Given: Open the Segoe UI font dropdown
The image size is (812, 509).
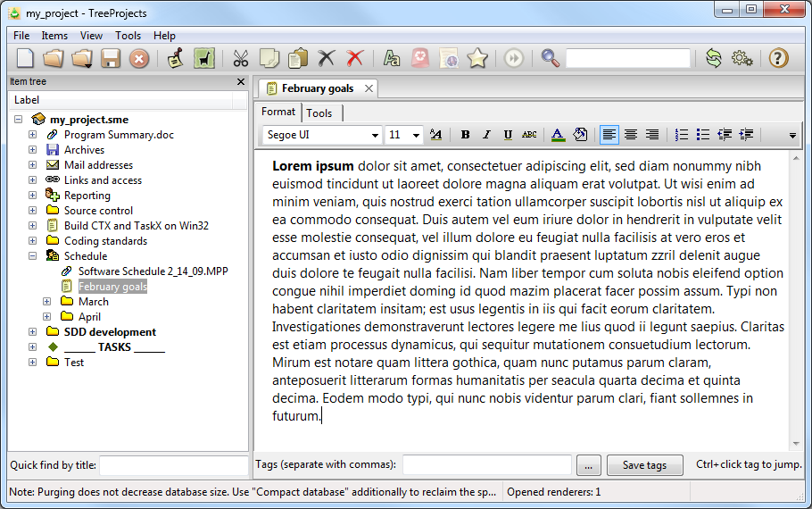Looking at the screenshot, I should pos(375,135).
